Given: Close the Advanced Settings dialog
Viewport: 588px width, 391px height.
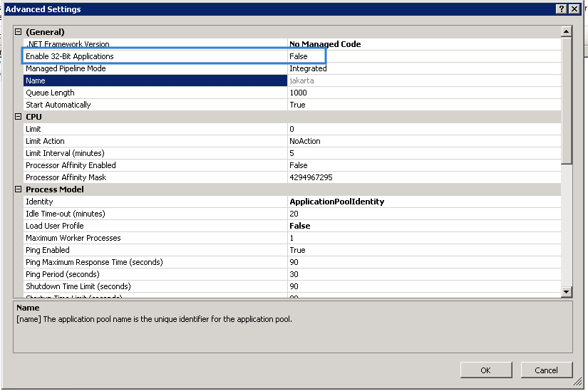Looking at the screenshot, I should click(x=574, y=9).
